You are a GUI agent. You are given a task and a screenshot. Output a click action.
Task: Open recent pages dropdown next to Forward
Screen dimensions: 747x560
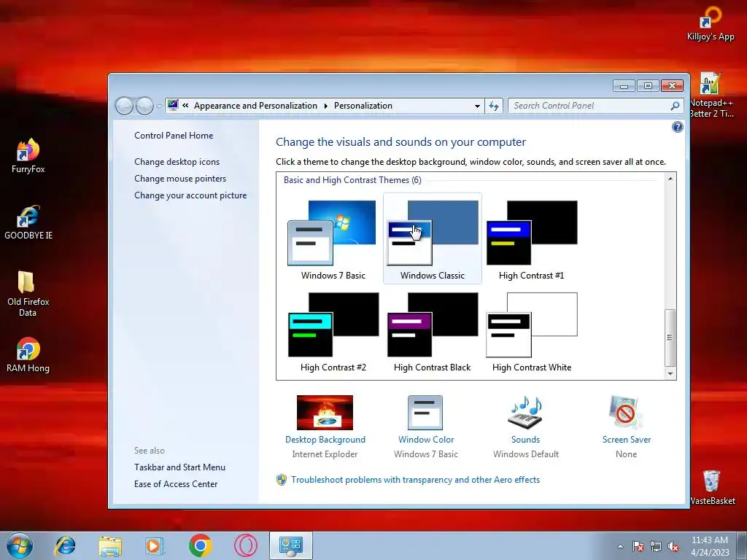pyautogui.click(x=159, y=106)
